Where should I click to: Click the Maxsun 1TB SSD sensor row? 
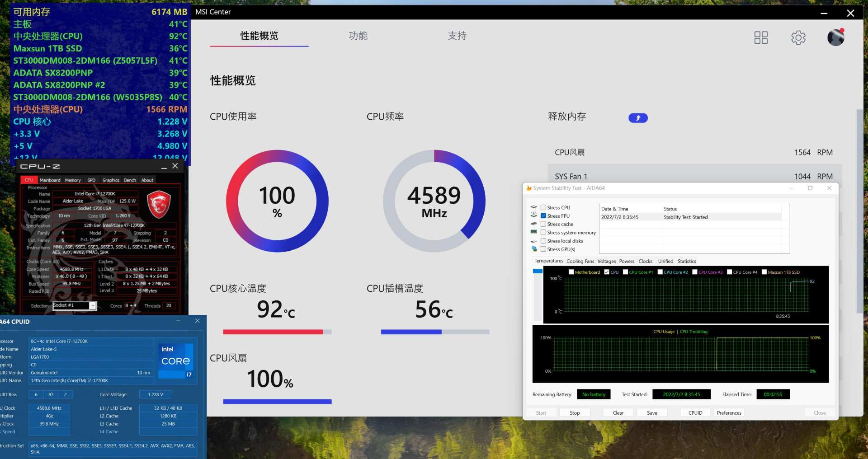pyautogui.click(x=100, y=48)
